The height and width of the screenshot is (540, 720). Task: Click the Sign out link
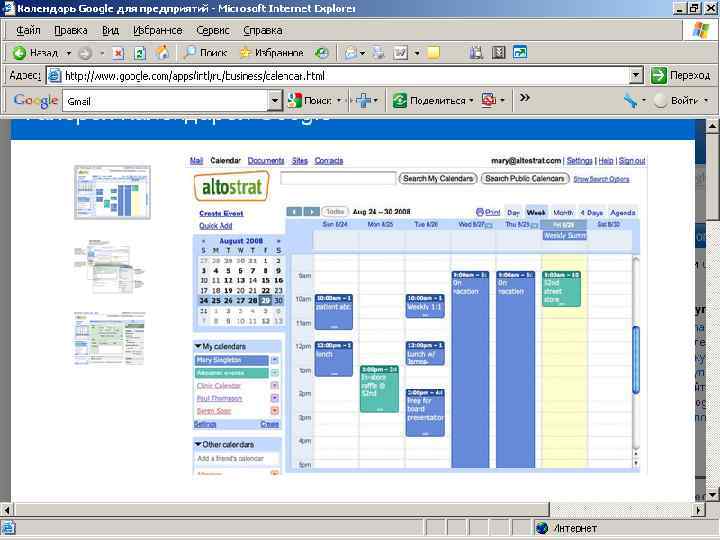[x=632, y=160]
